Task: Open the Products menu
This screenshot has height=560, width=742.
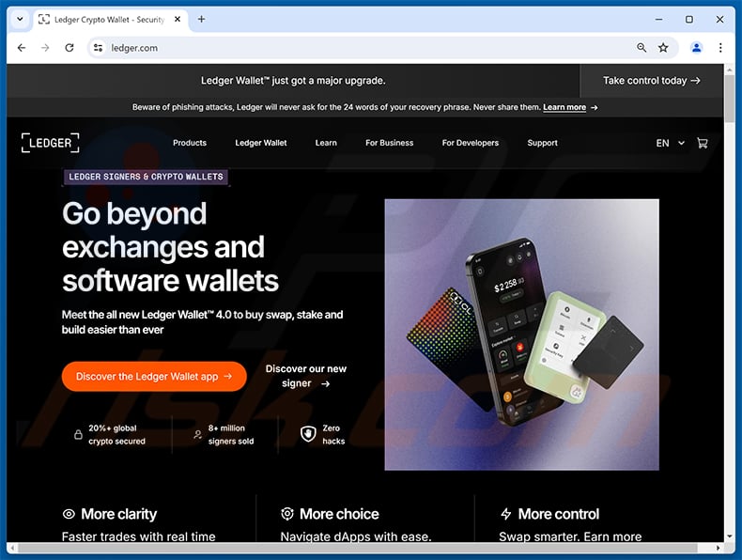Action: coord(190,143)
